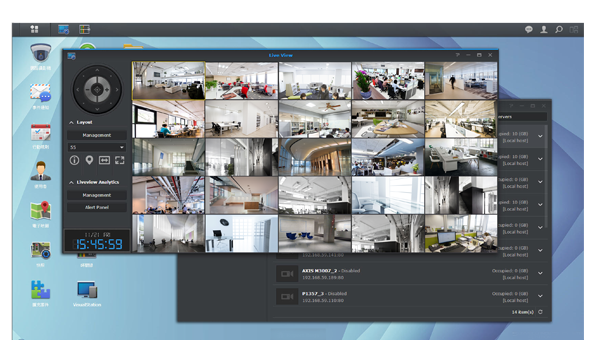Viewport: 600px width, 360px height.
Task: Click the refresh icon beside 14 item(s)
Action: (540, 312)
